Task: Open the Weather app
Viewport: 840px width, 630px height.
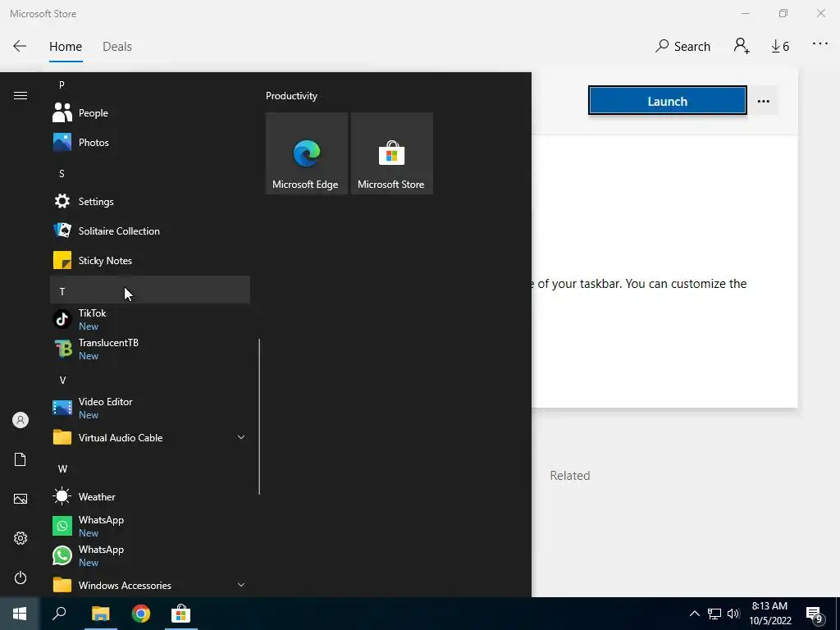Action: (x=150, y=496)
